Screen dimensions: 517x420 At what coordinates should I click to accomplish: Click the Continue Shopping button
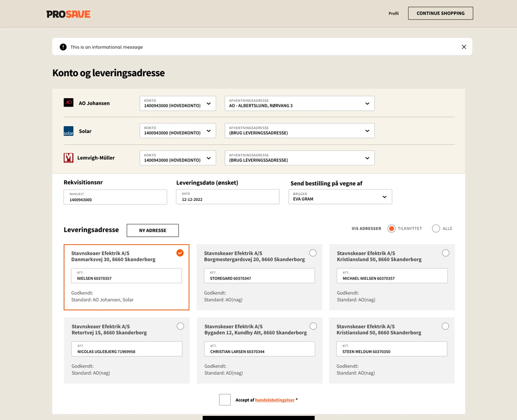tap(440, 13)
